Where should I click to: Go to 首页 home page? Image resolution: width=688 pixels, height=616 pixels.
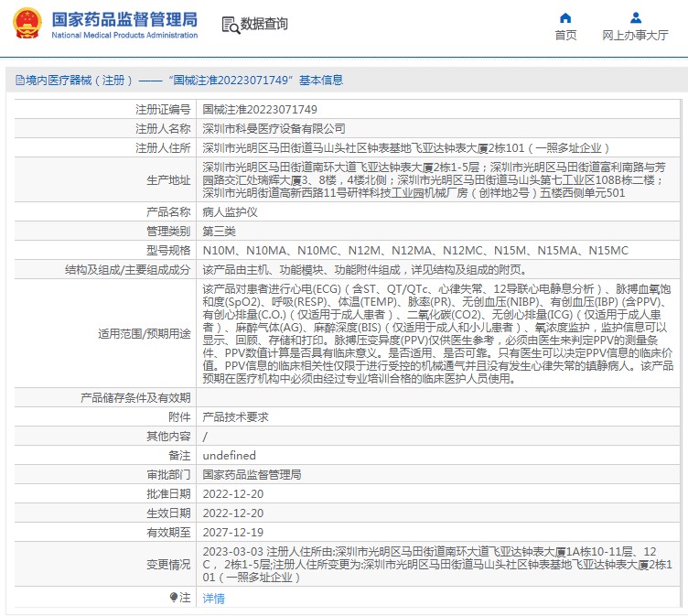point(565,36)
